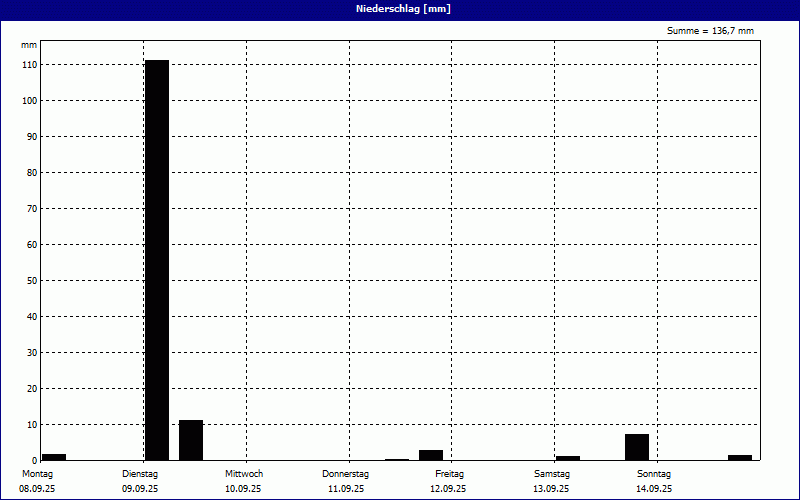The image size is (800, 500).
Task: Click the date '11.09.25'
Action: point(346,489)
